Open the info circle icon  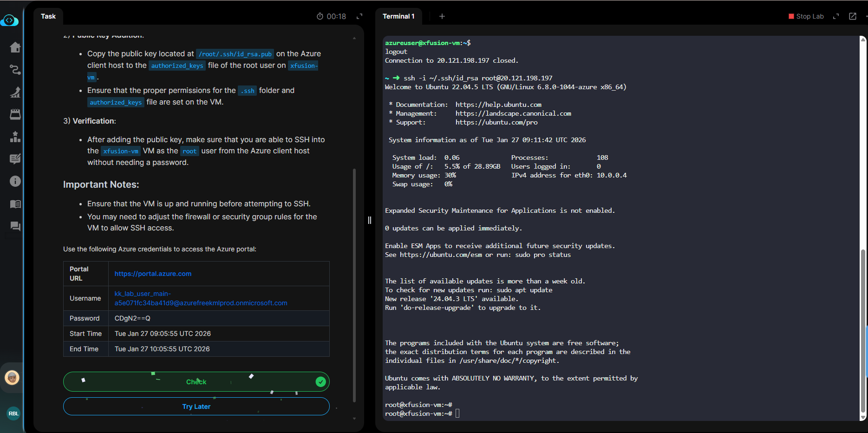pos(15,181)
